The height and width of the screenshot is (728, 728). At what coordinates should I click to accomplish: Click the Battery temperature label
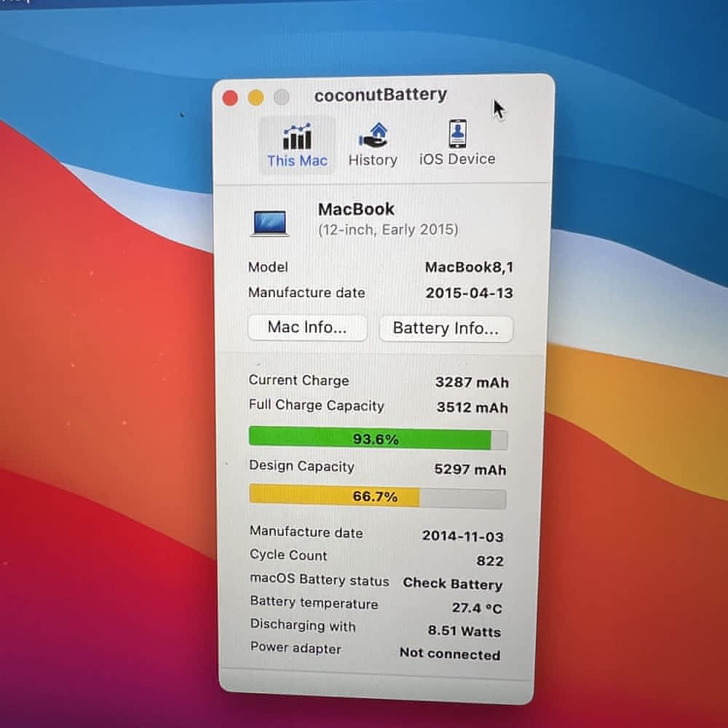(x=314, y=603)
